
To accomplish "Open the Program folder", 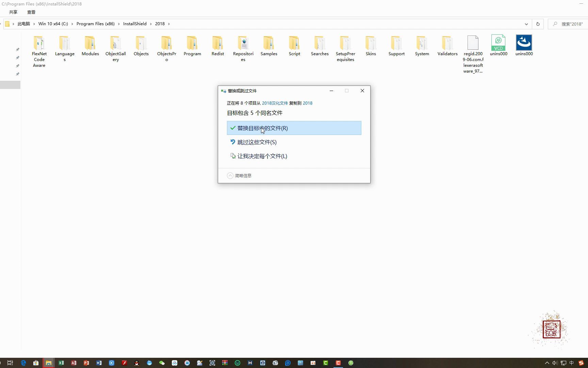I will 192,46.
